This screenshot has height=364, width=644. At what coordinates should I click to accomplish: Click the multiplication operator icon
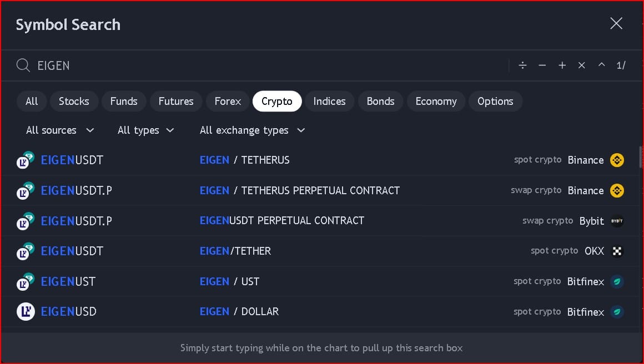pos(582,65)
